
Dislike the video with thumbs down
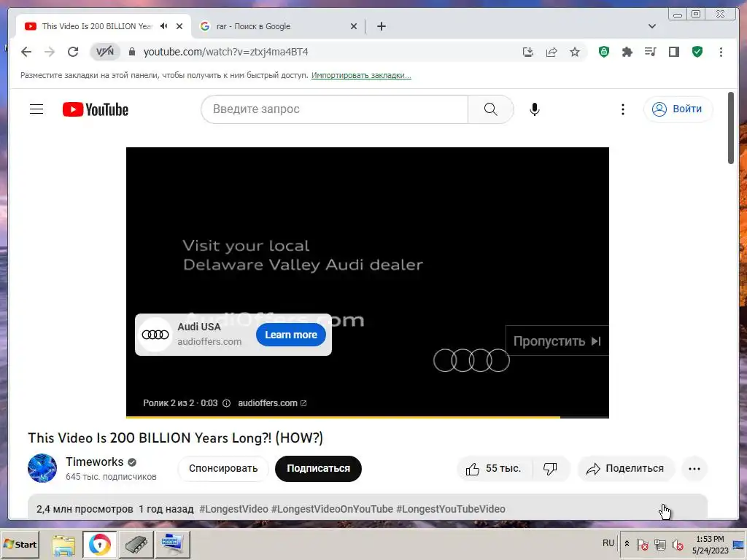click(550, 469)
